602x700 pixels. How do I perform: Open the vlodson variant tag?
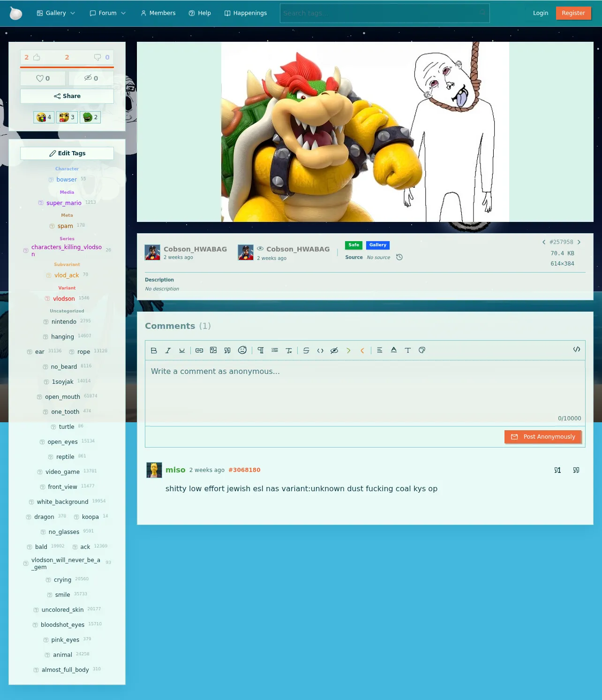point(64,299)
